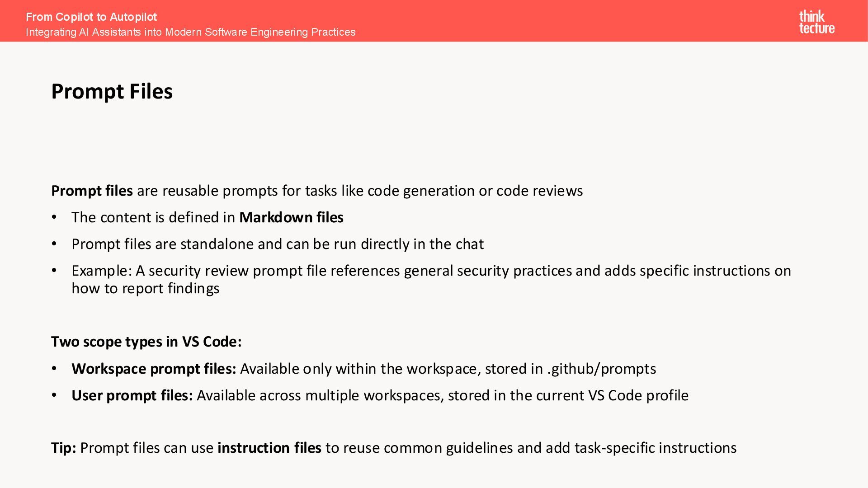This screenshot has width=868, height=488.
Task: Click the 'task-specific instructions' phrase
Action: tap(655, 448)
